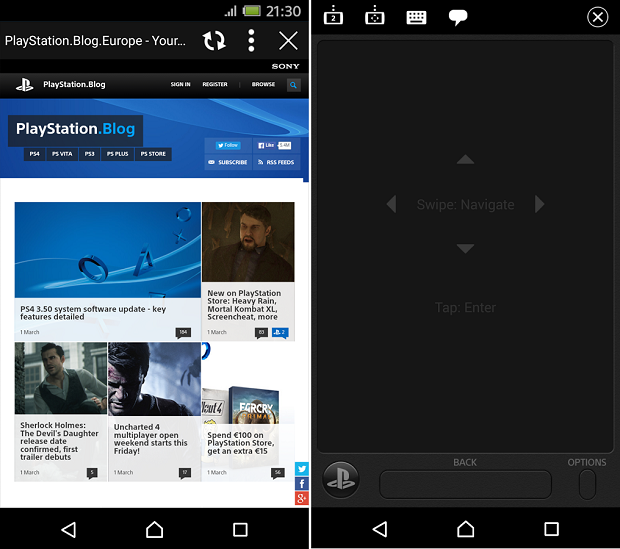Close the PS4 remote controller screen
The image size is (620, 549).
[597, 17]
